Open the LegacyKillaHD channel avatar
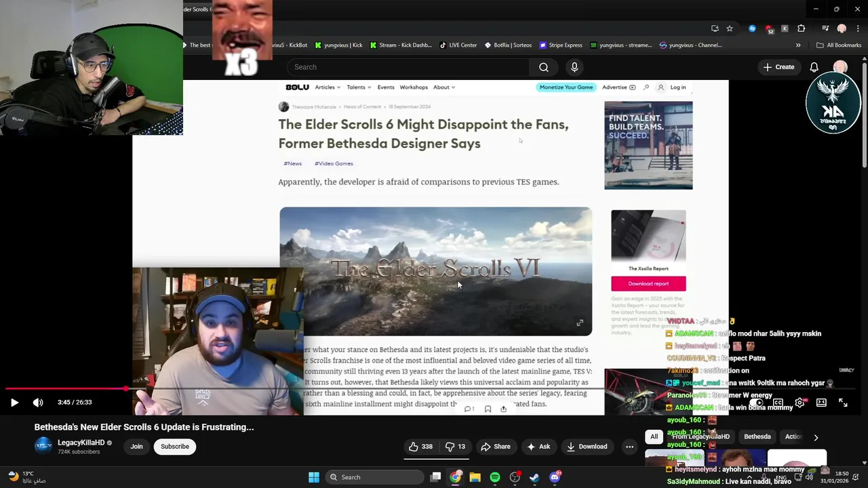Screen dimensions: 868x488 pos(43,446)
